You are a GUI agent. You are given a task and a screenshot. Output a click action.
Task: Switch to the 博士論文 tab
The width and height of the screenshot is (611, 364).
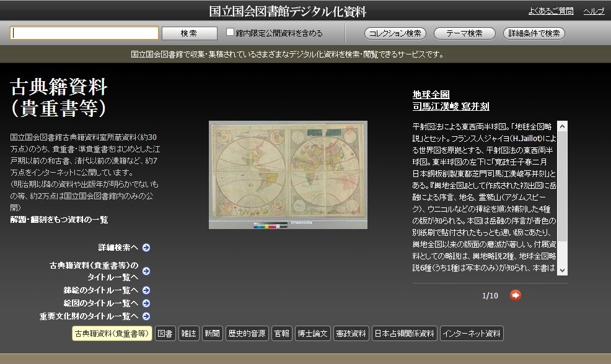click(313, 334)
